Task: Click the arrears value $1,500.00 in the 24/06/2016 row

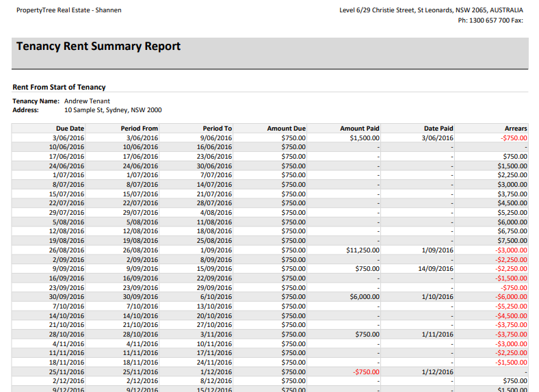Action: tap(512, 166)
